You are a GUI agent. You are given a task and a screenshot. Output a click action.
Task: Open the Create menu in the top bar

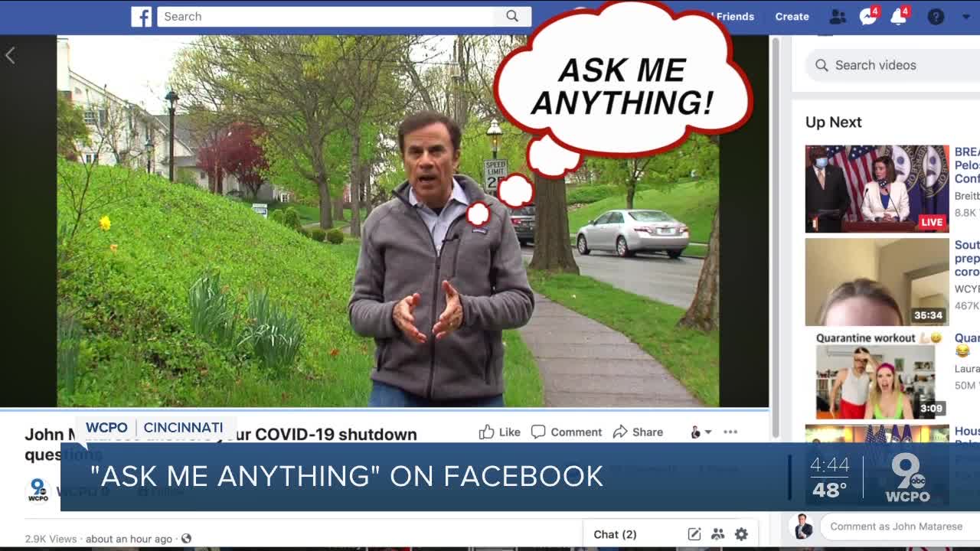792,16
